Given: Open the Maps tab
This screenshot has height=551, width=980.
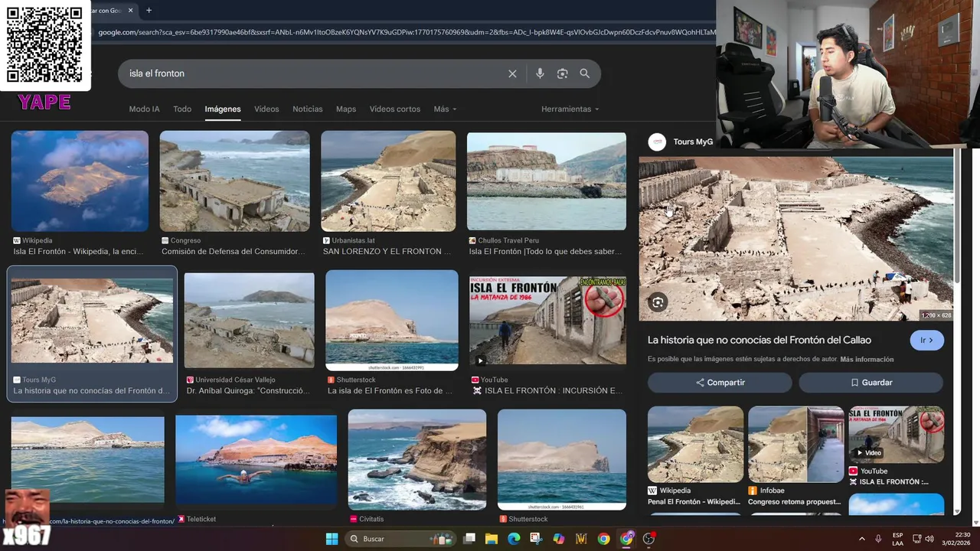Looking at the screenshot, I should pos(346,109).
